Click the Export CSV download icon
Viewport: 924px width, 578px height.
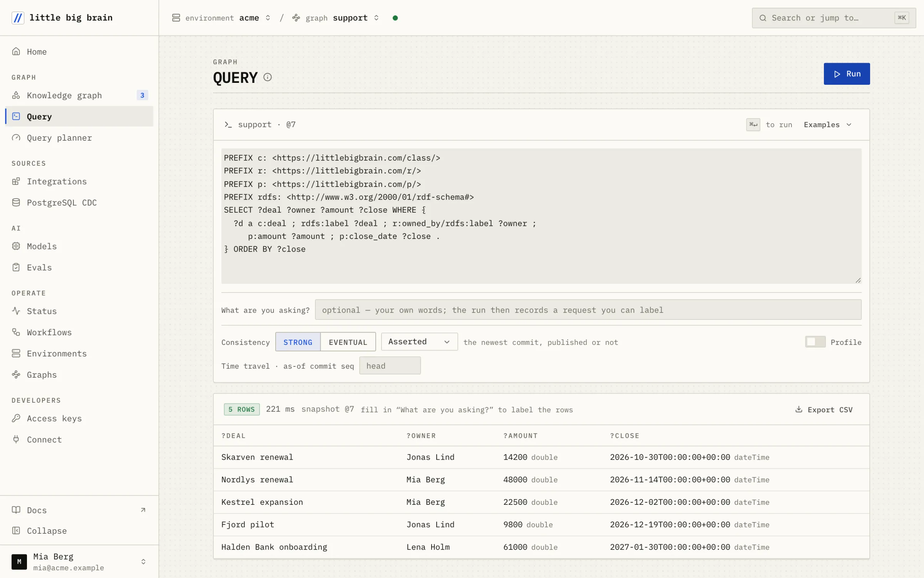coord(799,409)
